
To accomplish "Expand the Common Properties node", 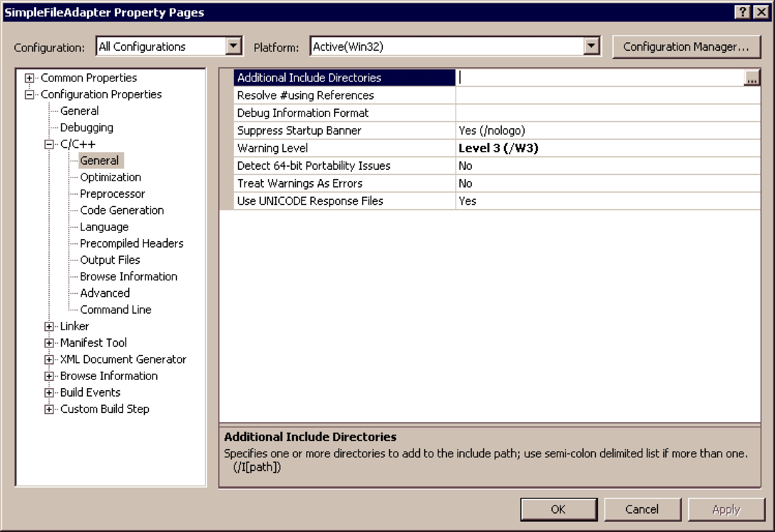I will [x=29, y=78].
